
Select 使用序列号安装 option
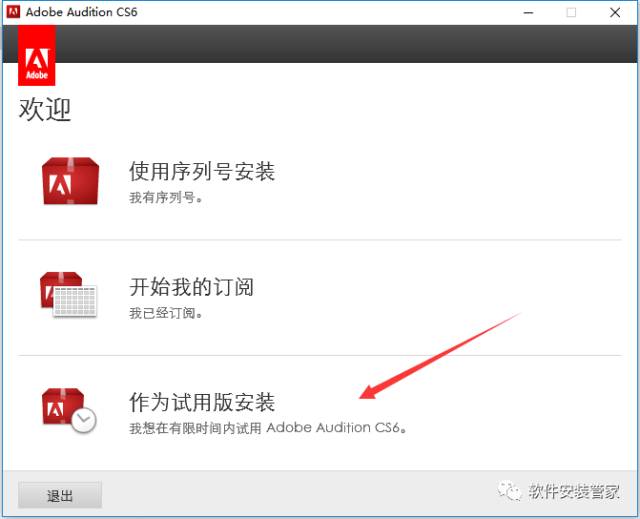tap(201, 172)
